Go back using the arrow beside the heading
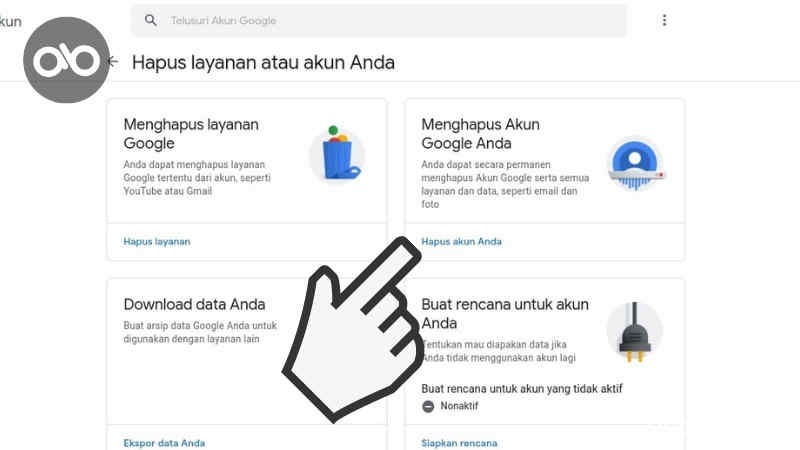 pos(114,62)
